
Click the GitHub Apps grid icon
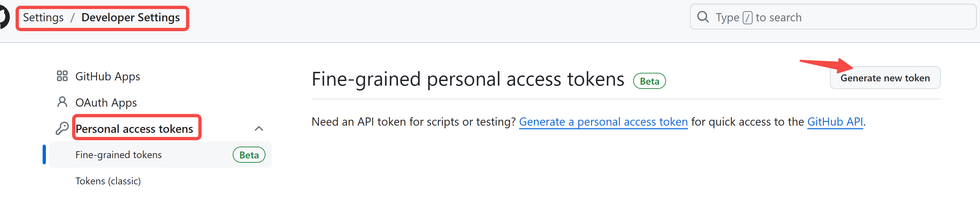click(x=62, y=75)
